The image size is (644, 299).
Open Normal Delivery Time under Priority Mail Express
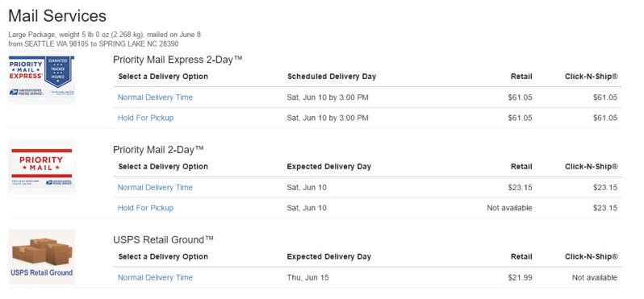pos(155,98)
